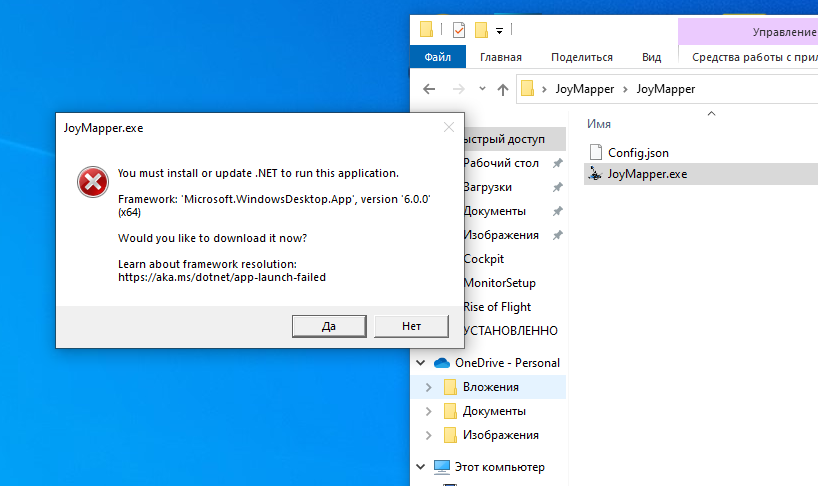Open the Вид ribbon tab
This screenshot has height=486, width=818.
coord(652,57)
